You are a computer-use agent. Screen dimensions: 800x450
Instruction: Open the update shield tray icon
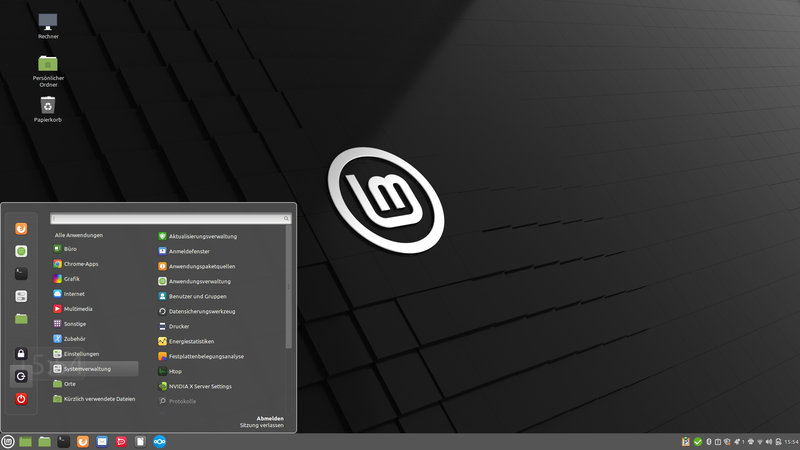[727, 442]
